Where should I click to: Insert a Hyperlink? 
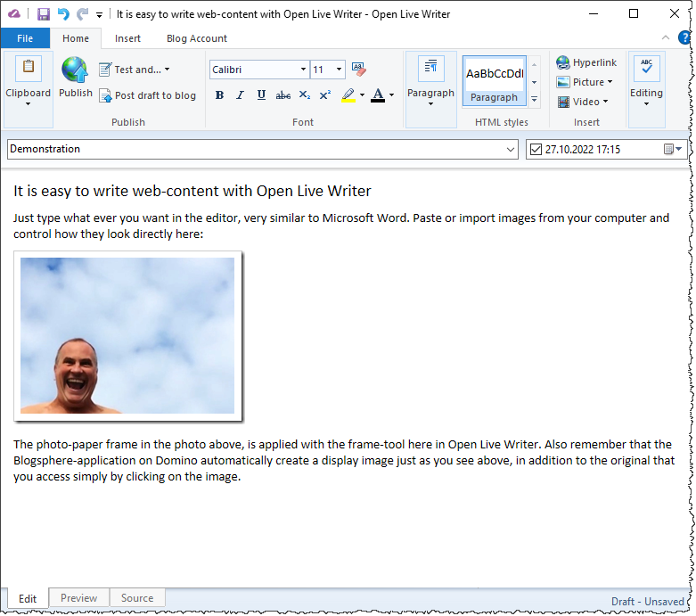click(585, 62)
